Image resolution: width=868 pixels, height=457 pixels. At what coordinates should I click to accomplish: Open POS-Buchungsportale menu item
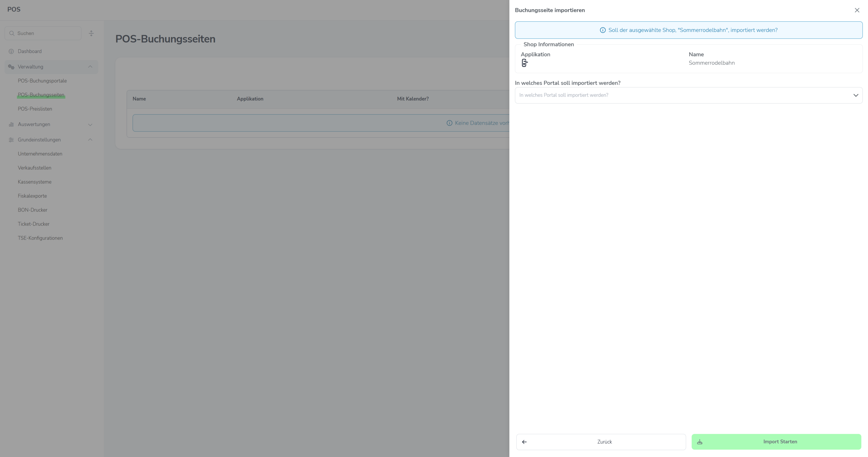tap(42, 81)
